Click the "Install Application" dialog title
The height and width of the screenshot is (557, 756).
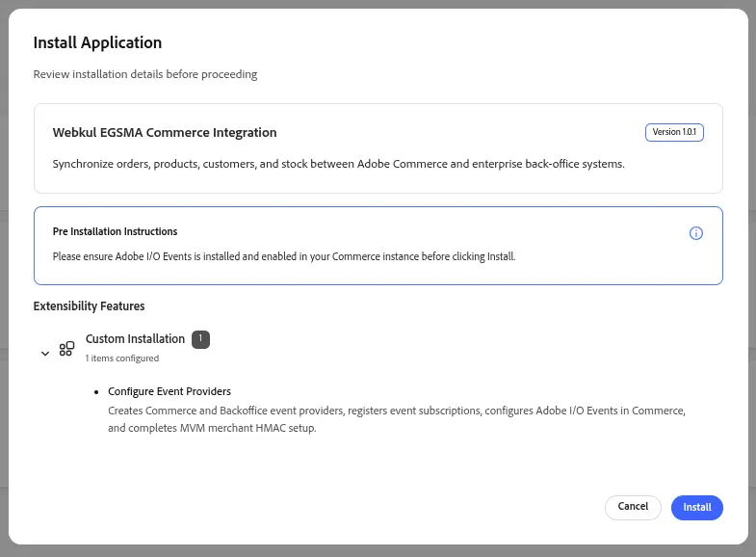click(x=97, y=42)
